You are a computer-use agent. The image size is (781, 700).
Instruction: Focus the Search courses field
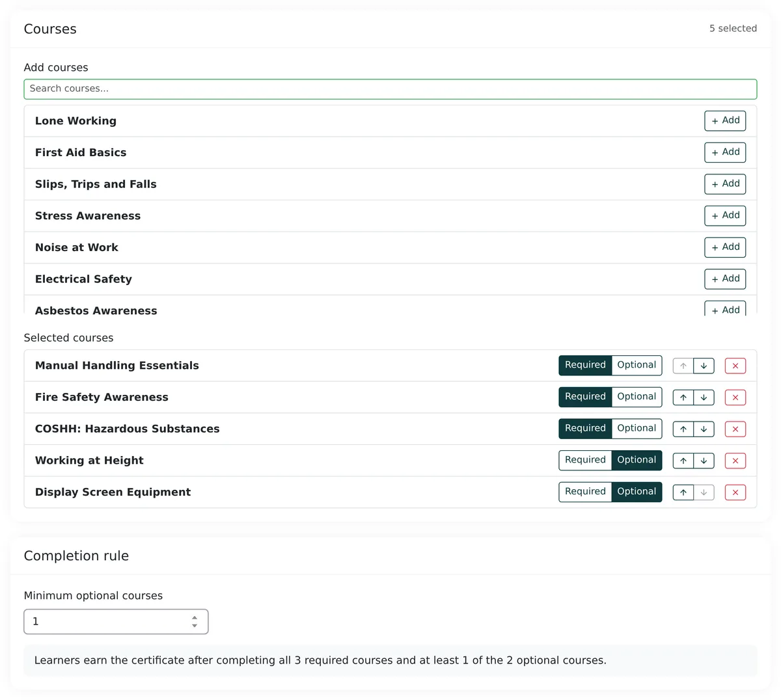tap(390, 89)
